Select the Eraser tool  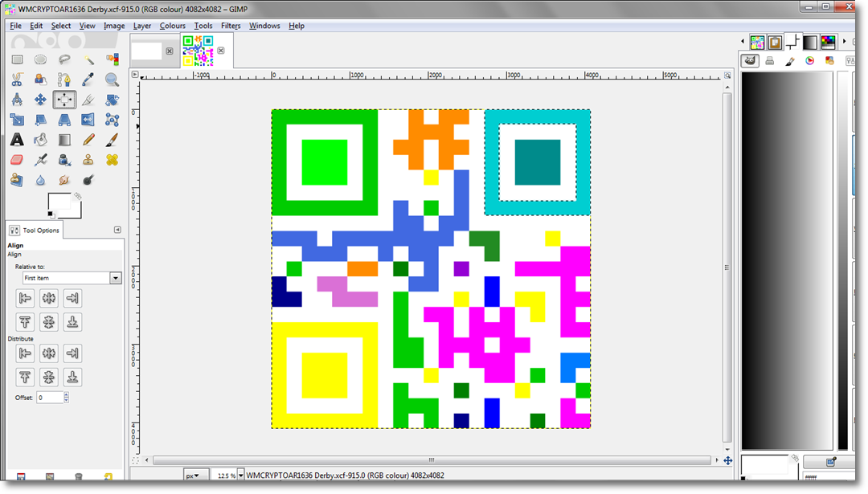pos(17,160)
